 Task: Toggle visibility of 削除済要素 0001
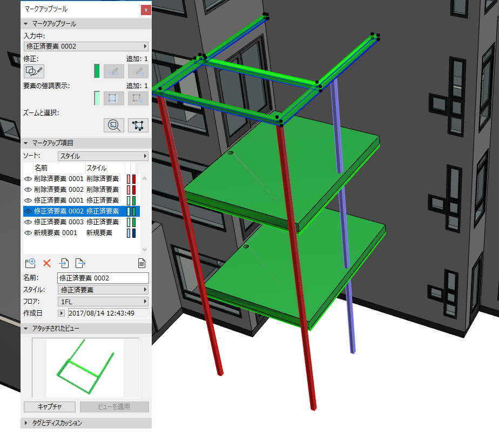tap(28, 179)
